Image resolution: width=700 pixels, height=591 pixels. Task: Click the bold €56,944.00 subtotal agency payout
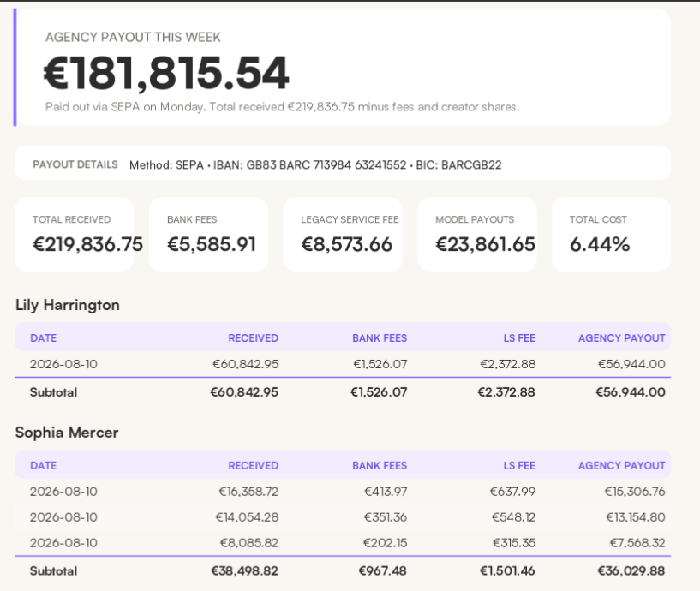pos(631,392)
